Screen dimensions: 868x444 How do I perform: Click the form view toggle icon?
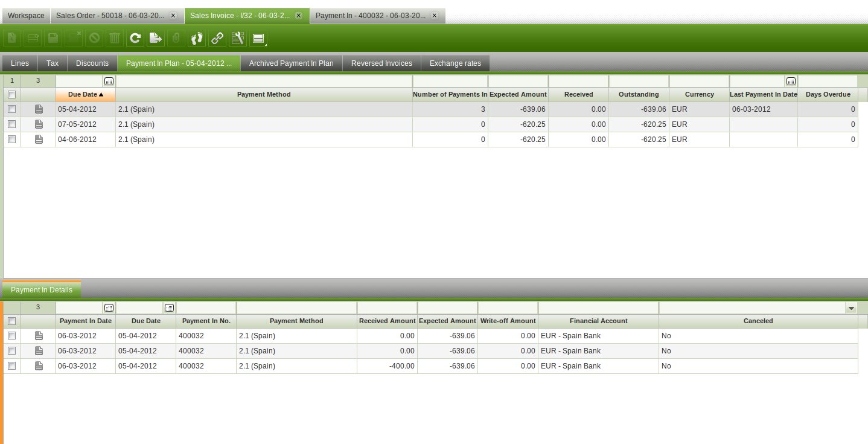[x=258, y=39]
